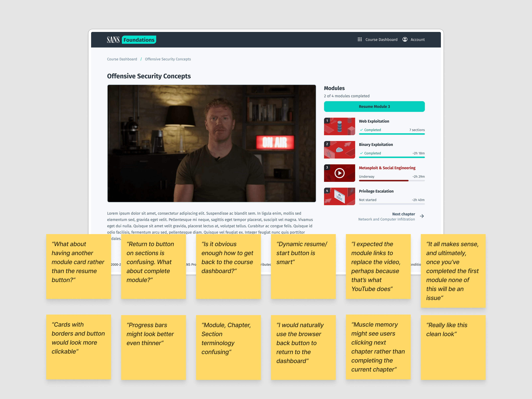This screenshot has height=399, width=532.
Task: Open Web Exploitation module thumbnail
Action: (339, 126)
